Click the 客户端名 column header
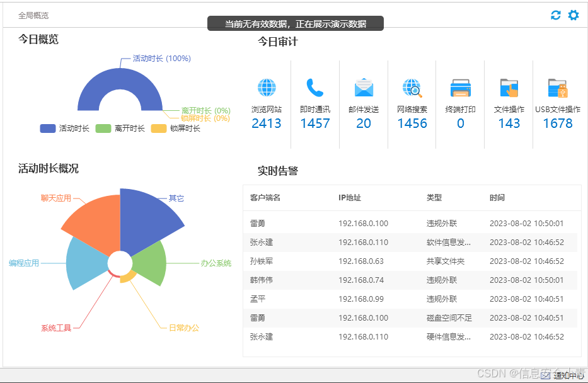588x383 pixels. [265, 198]
